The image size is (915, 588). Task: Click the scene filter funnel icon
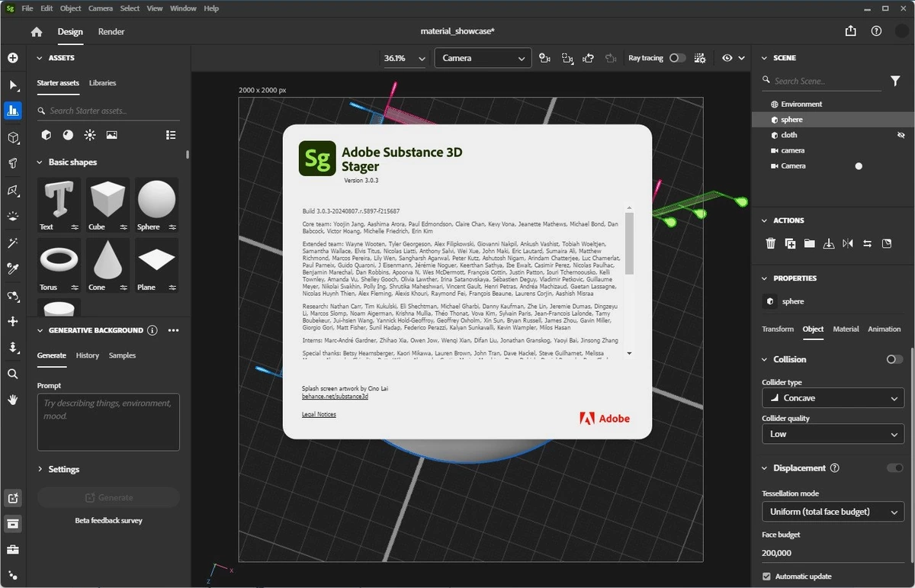[896, 81]
